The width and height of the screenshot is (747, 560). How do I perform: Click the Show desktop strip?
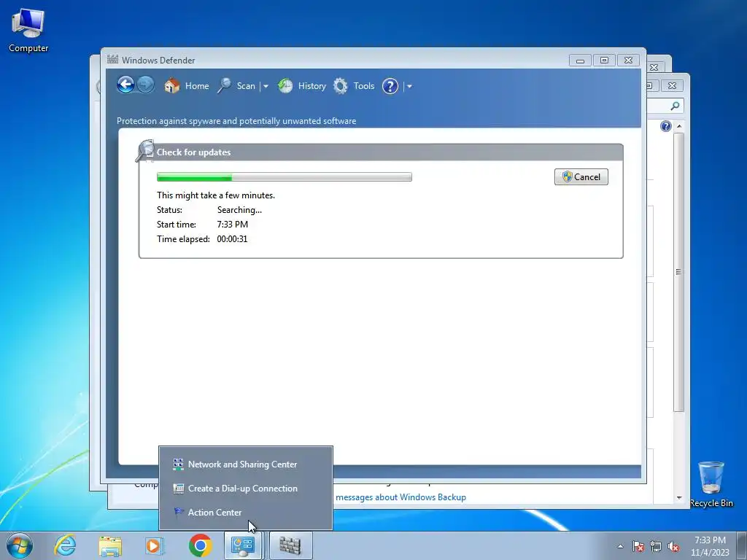(x=742, y=545)
